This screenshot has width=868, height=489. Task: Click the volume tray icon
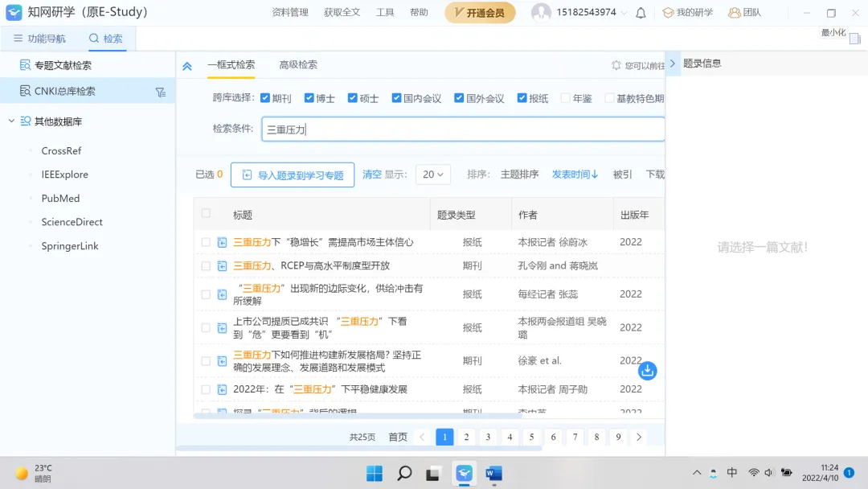point(769,472)
